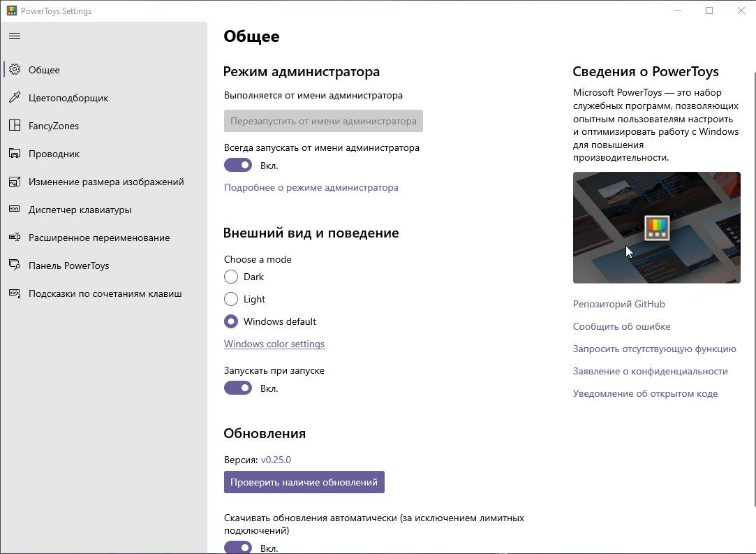Toggle automatic update downloads switch
Viewport: 756px width, 554px height.
238,548
